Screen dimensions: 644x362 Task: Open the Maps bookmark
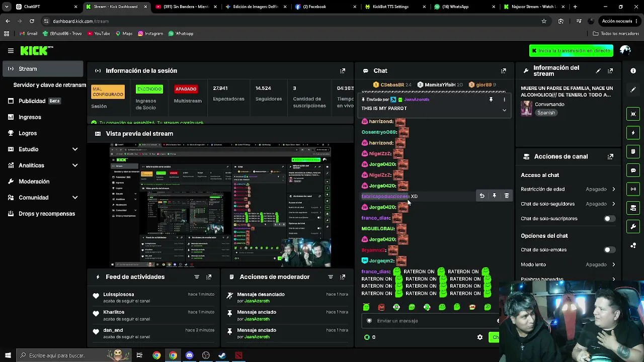pos(124,34)
